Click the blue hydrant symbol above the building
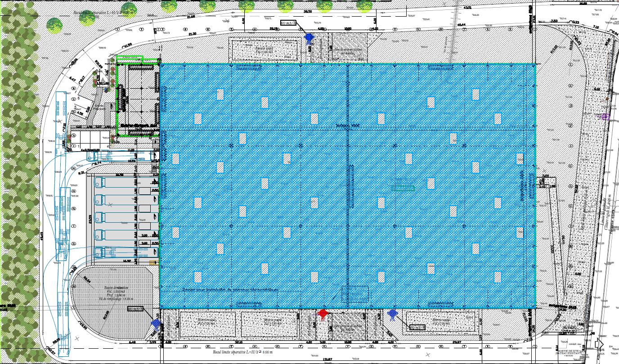This screenshot has height=364, width=619. click(309, 38)
